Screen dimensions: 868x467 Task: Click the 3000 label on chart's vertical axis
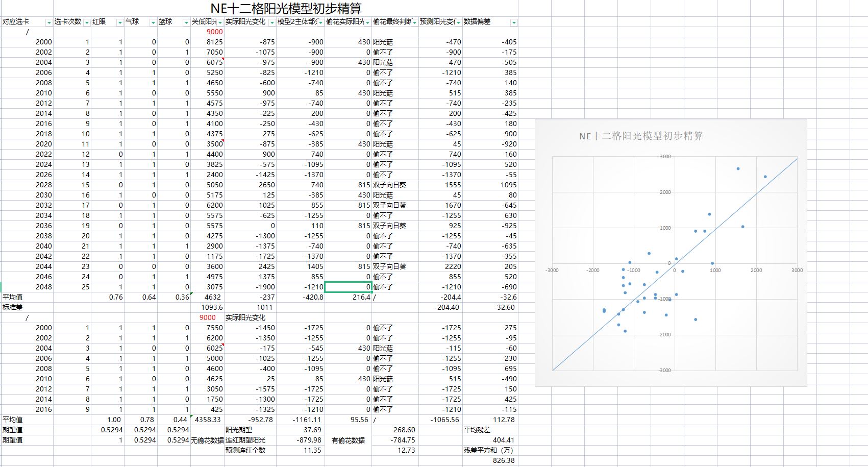[x=665, y=157]
